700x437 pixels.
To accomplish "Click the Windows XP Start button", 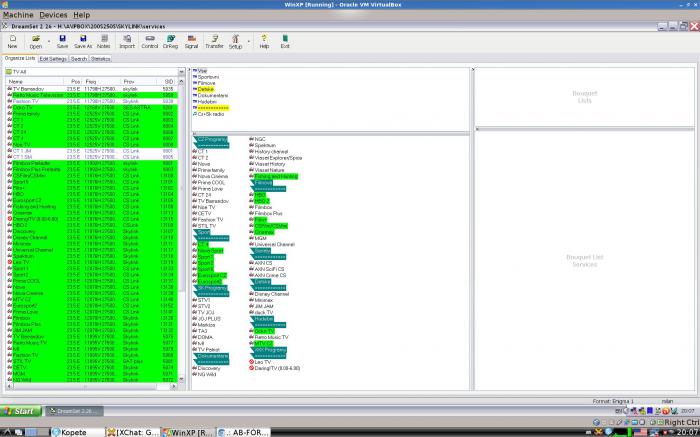I will [21, 411].
